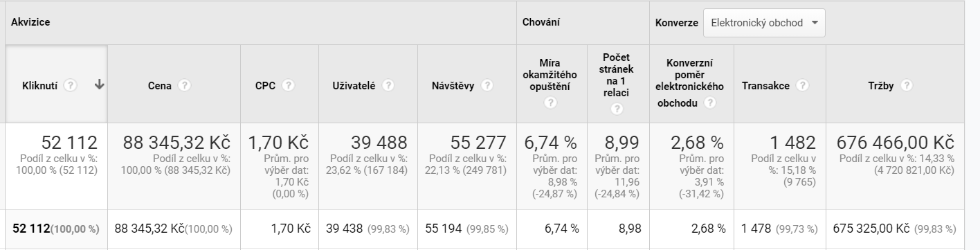The height and width of the screenshot is (250, 980).
Task: Open help icon next to CPC
Action: click(288, 85)
